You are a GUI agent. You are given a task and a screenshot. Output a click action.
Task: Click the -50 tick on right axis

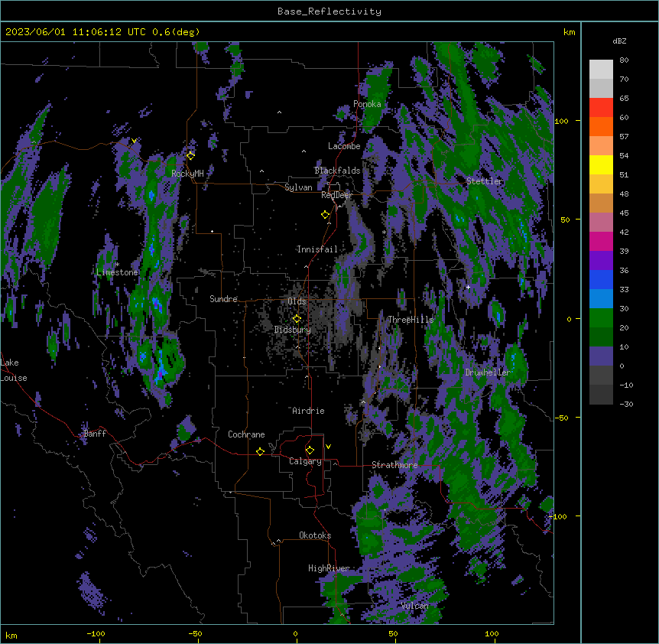(x=561, y=418)
